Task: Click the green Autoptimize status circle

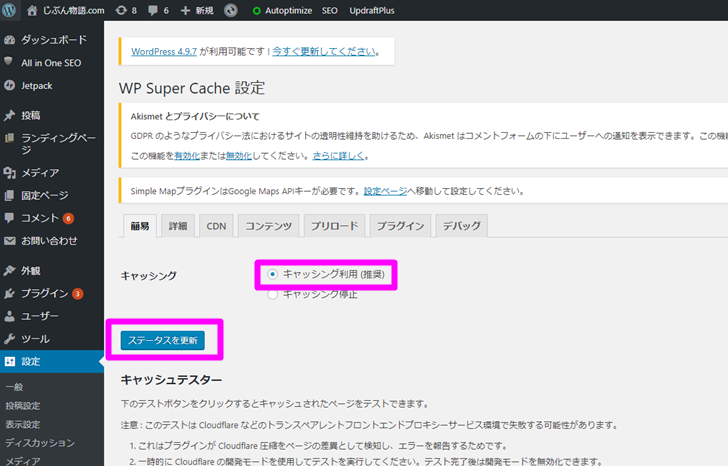Action: tap(256, 11)
